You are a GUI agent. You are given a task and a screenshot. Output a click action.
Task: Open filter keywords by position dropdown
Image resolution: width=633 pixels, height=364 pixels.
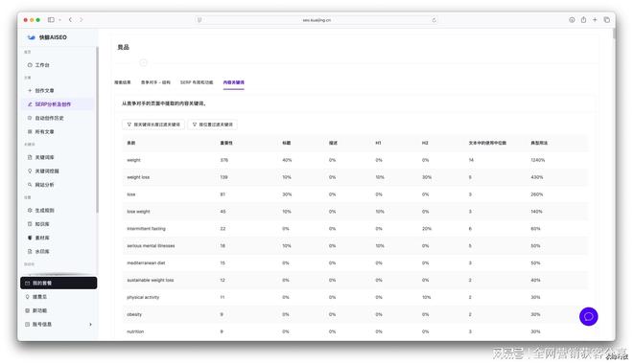[213, 125]
